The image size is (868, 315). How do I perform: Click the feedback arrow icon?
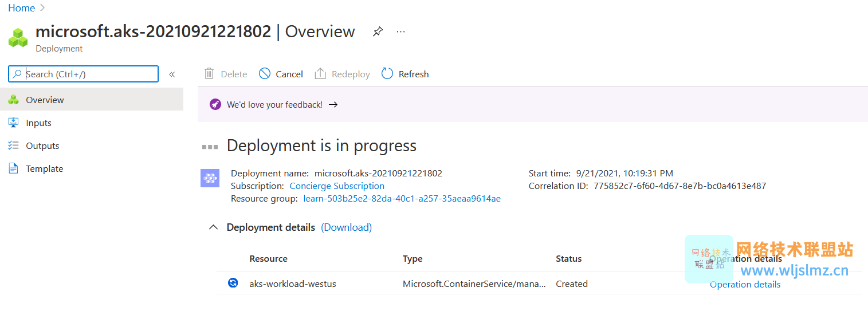[333, 105]
